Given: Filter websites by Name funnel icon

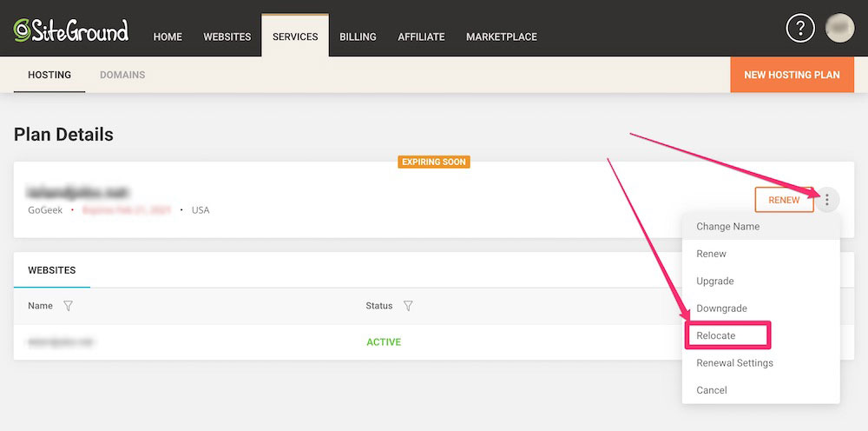Looking at the screenshot, I should point(68,306).
